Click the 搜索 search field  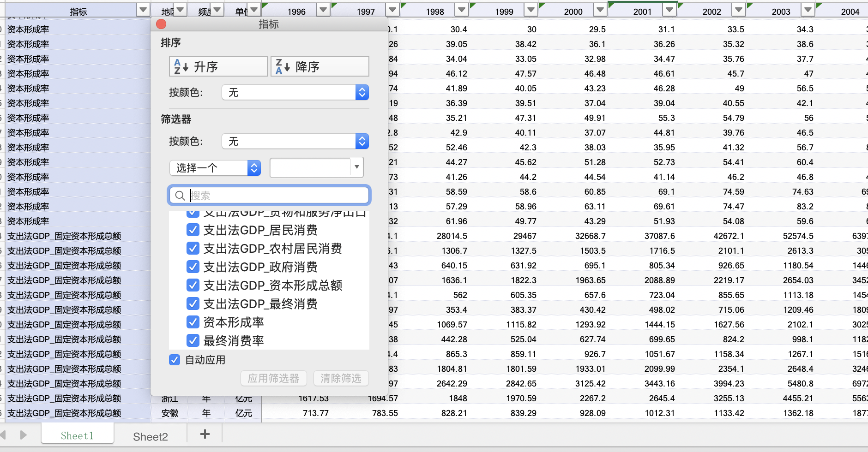point(269,195)
